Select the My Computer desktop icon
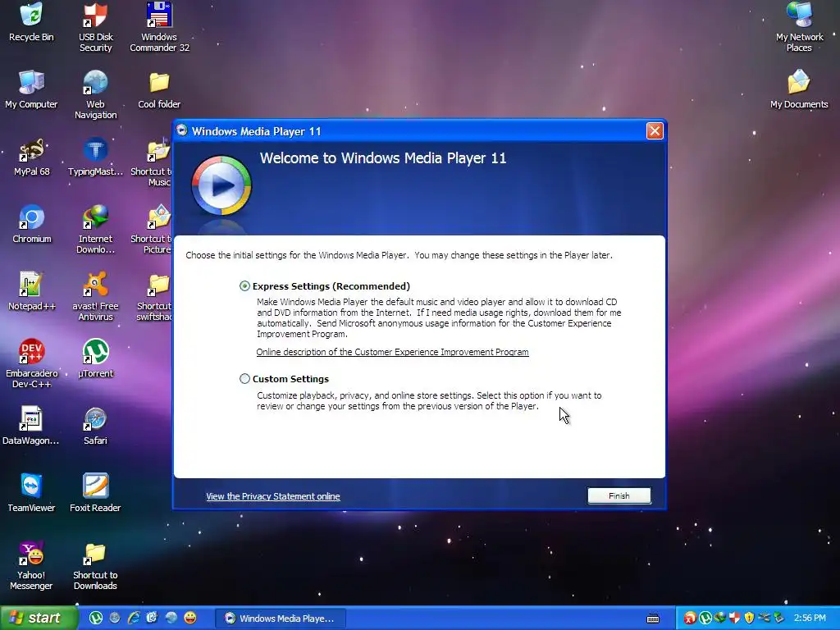 point(31,89)
